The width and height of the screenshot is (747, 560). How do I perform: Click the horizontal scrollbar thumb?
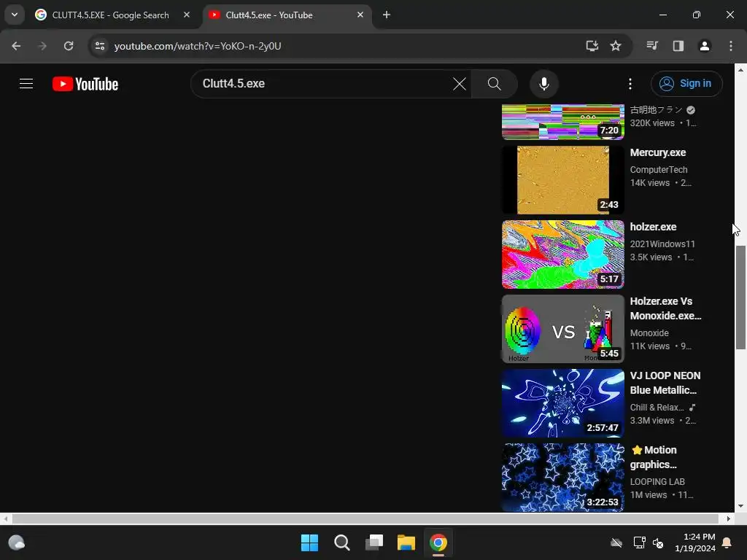(365, 518)
